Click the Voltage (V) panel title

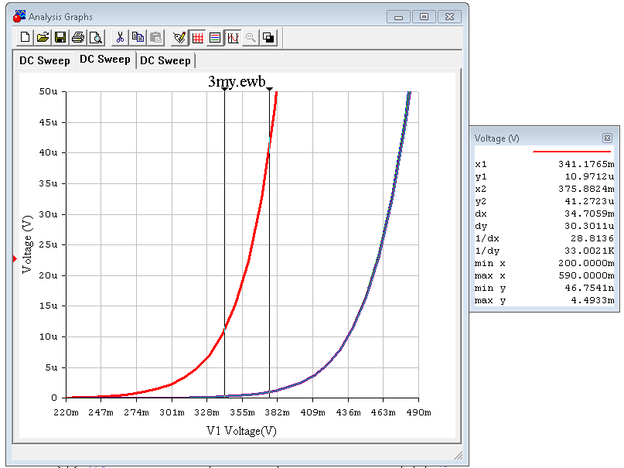tap(497, 138)
